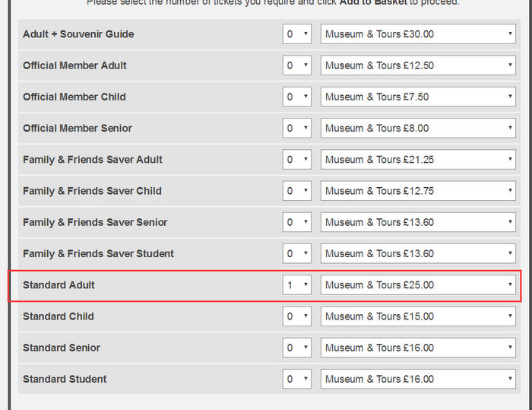The width and height of the screenshot is (532, 410).
Task: Expand Official Member Adult £12.50 price dropdown
Action: point(418,65)
